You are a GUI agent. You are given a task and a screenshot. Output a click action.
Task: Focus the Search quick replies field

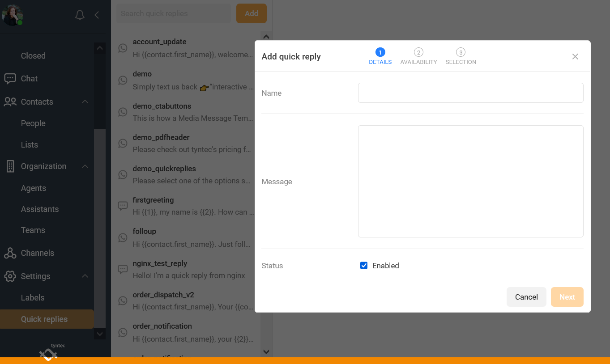[x=174, y=13]
